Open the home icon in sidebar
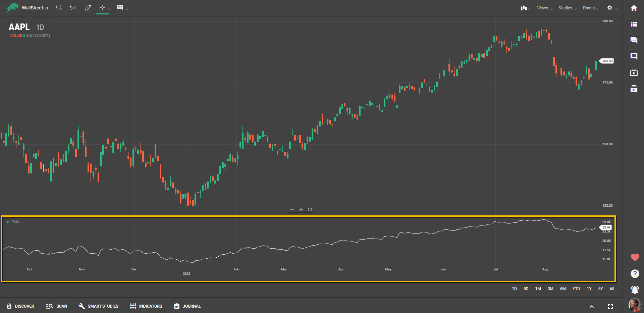The image size is (644, 313). (634, 8)
